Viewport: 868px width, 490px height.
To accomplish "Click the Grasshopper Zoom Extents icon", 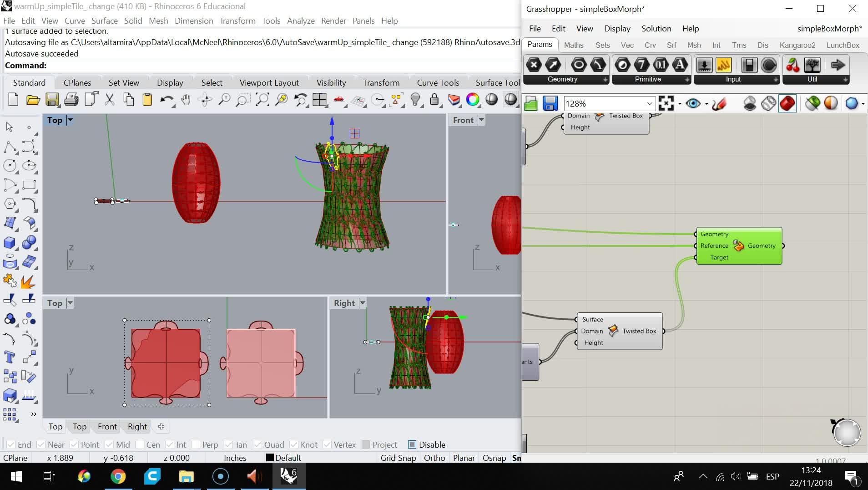I will click(x=666, y=104).
